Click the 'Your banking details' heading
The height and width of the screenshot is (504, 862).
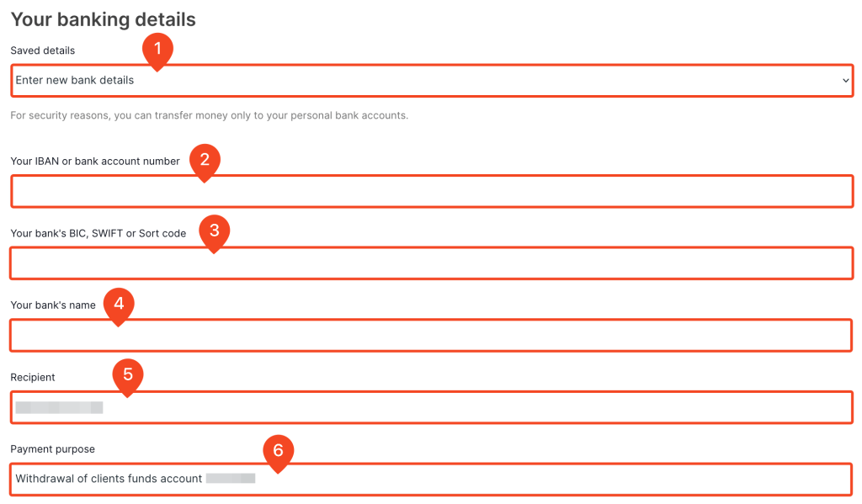point(103,19)
